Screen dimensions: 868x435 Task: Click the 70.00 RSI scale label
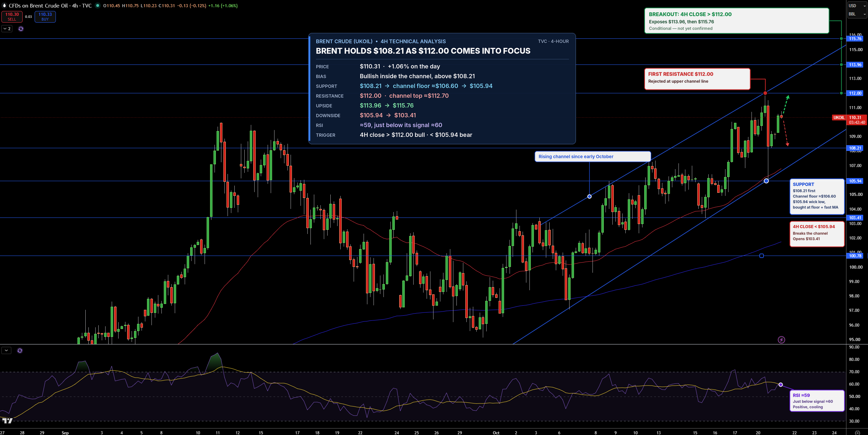point(854,372)
